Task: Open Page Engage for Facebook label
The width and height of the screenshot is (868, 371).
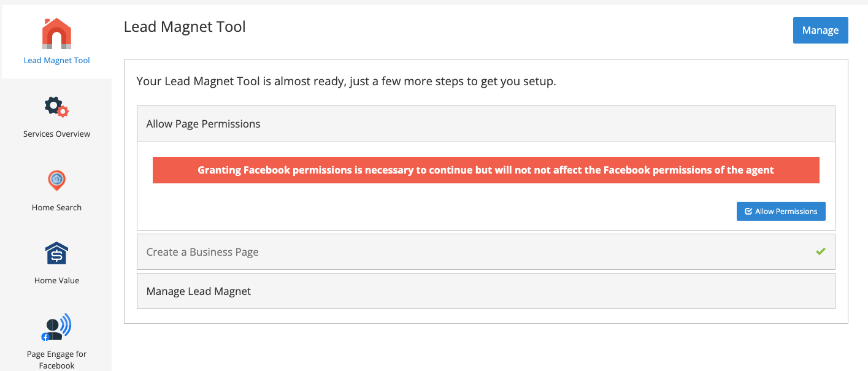Action: (x=56, y=360)
